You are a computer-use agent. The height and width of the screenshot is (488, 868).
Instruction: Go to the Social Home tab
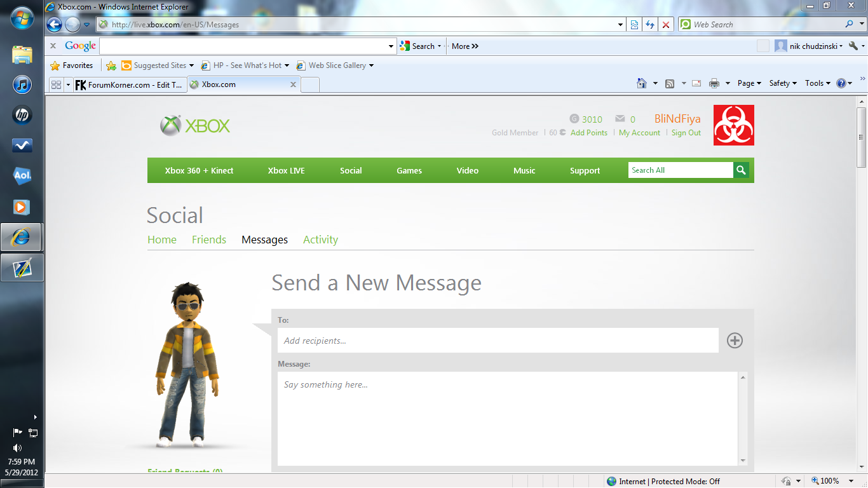tap(162, 240)
